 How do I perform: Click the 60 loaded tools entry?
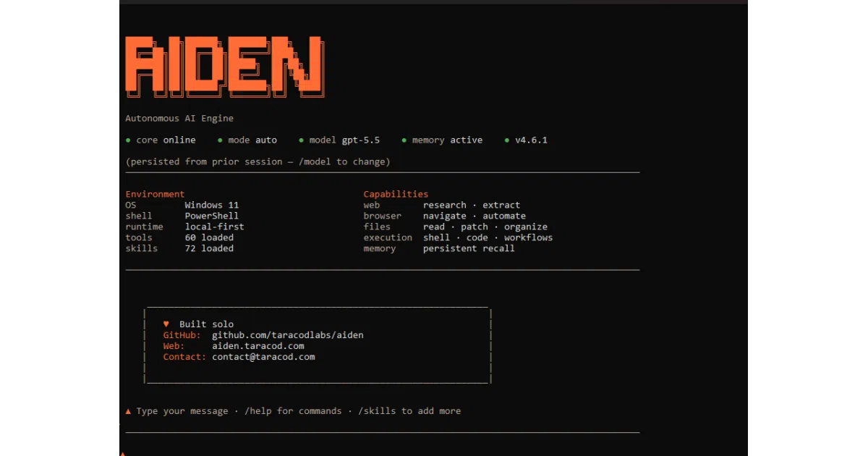pyautogui.click(x=209, y=237)
